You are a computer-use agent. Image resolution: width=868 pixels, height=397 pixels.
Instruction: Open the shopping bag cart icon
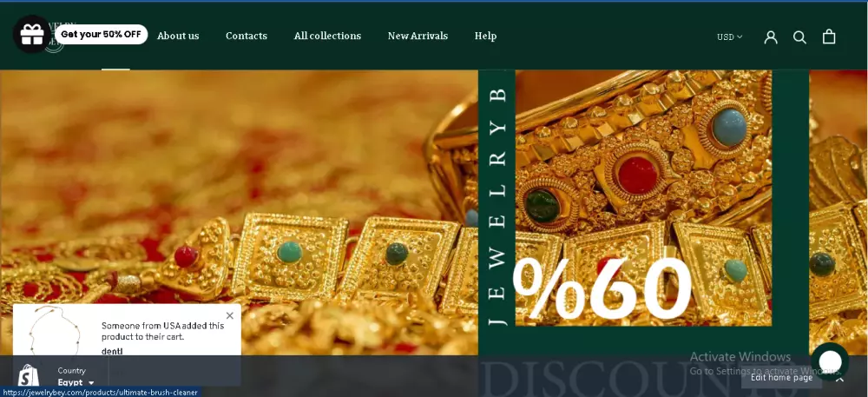[829, 36]
